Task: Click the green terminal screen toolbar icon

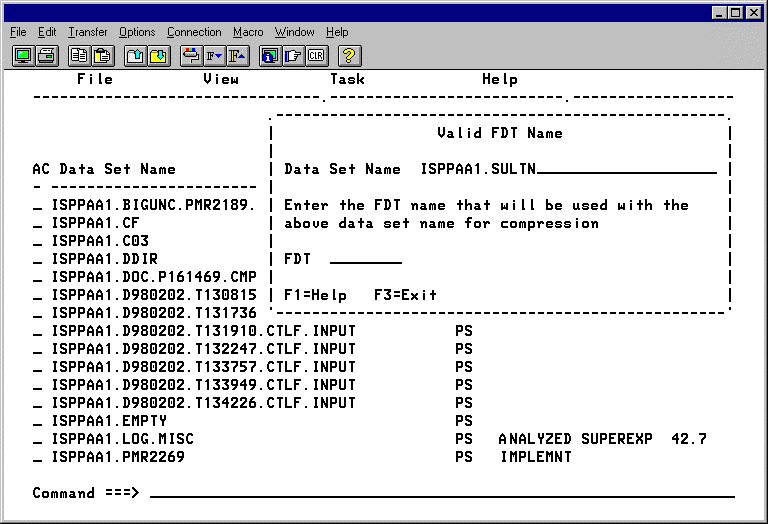Action: click(x=22, y=56)
